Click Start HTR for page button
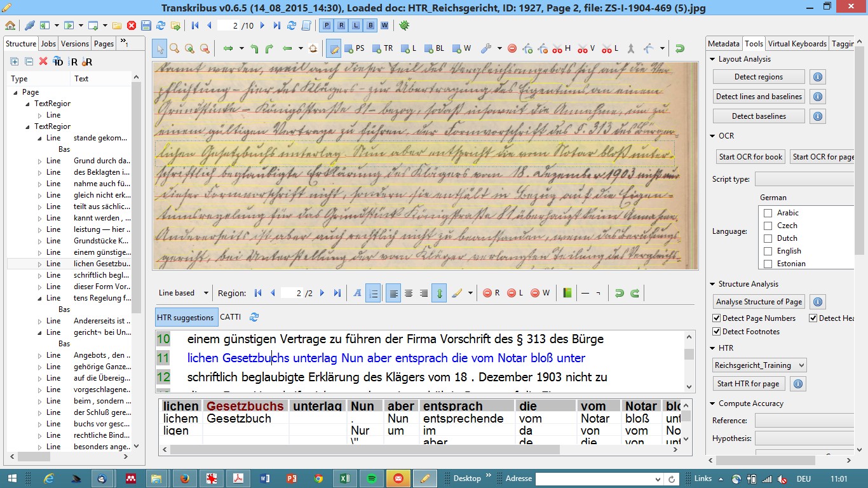This screenshot has width=868, height=488. click(x=749, y=384)
